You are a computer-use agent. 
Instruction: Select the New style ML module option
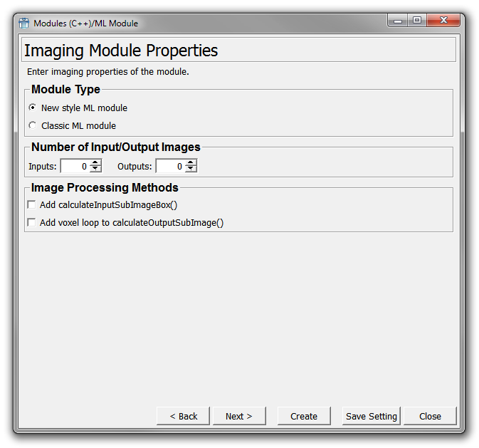pyautogui.click(x=32, y=108)
